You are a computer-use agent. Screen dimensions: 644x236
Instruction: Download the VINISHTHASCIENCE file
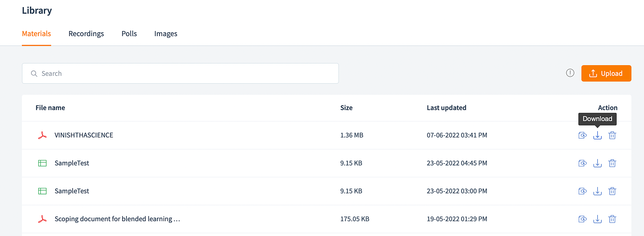point(597,135)
